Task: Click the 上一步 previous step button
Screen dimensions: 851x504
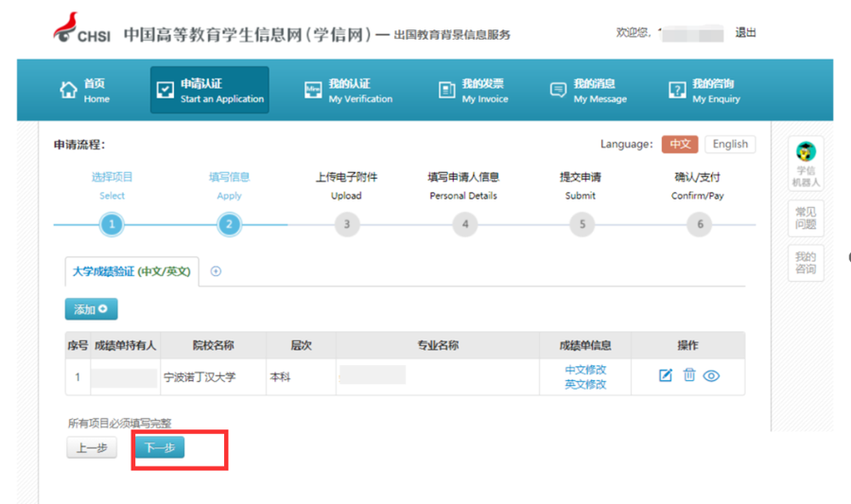Action: (92, 448)
